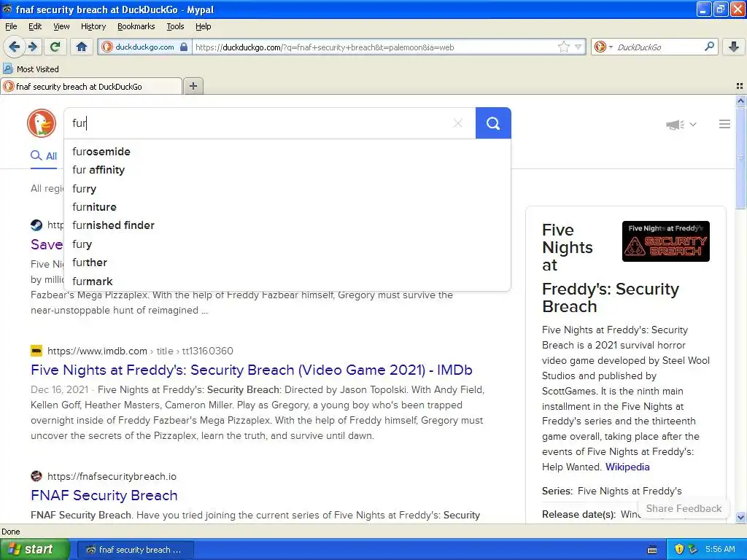Choose the further suggestion
The width and height of the screenshot is (747, 560).
287,262
